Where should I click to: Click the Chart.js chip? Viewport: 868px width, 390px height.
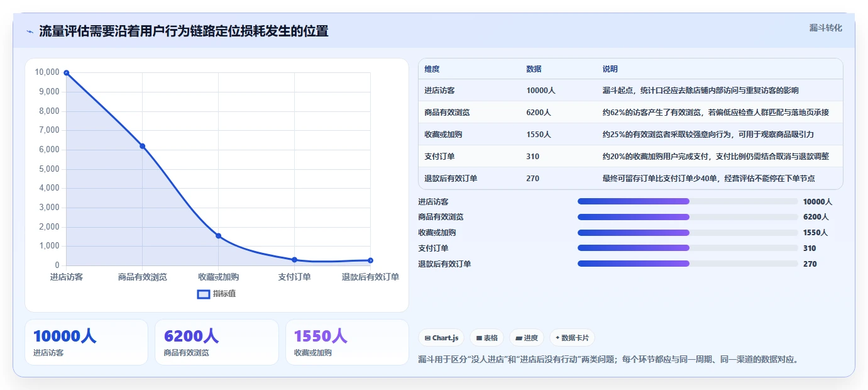pyautogui.click(x=441, y=338)
